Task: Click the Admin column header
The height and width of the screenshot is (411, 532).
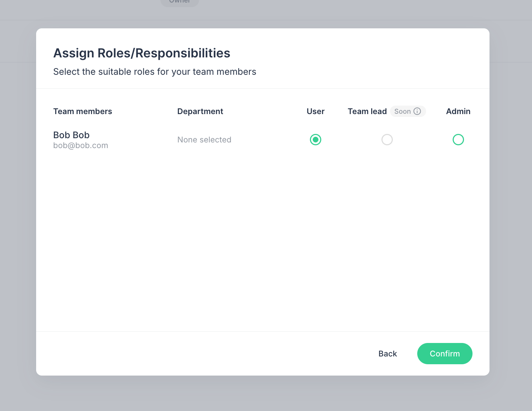Action: [x=458, y=111]
